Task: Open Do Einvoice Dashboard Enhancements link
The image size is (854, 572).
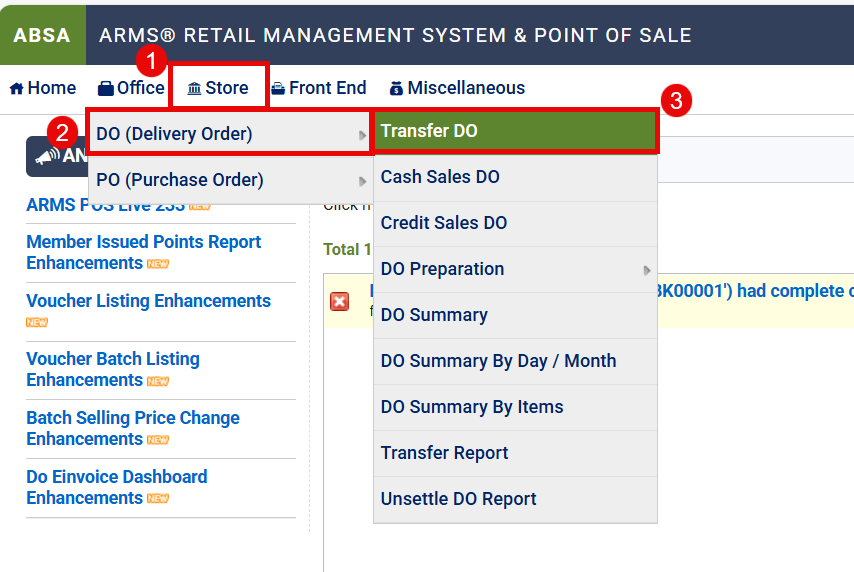Action: pyautogui.click(x=116, y=487)
